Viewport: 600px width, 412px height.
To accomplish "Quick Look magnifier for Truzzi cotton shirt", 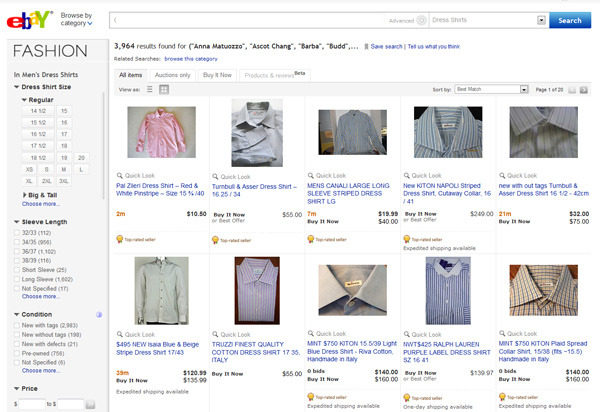I will (x=215, y=334).
